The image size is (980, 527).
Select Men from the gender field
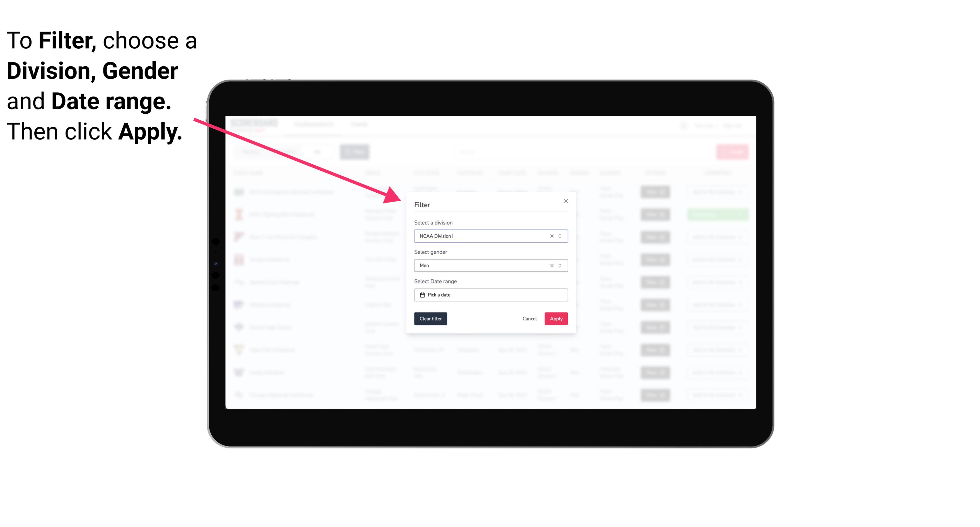[490, 265]
